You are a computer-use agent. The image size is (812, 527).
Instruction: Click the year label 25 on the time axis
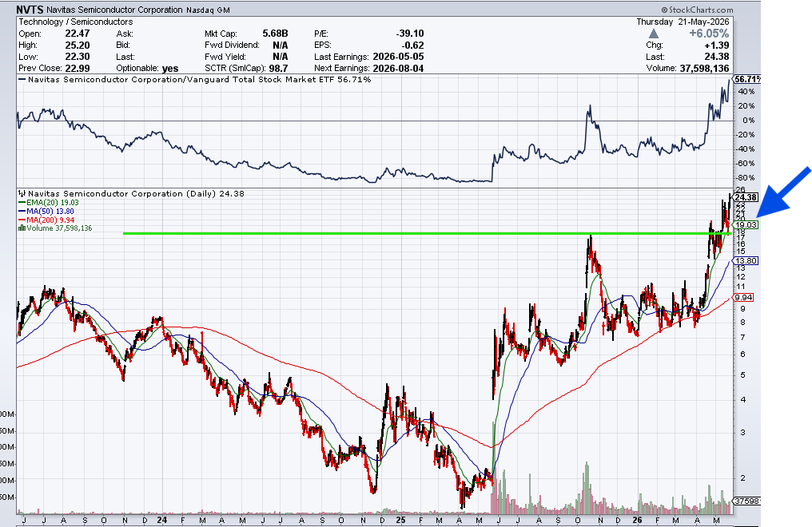[x=401, y=520]
